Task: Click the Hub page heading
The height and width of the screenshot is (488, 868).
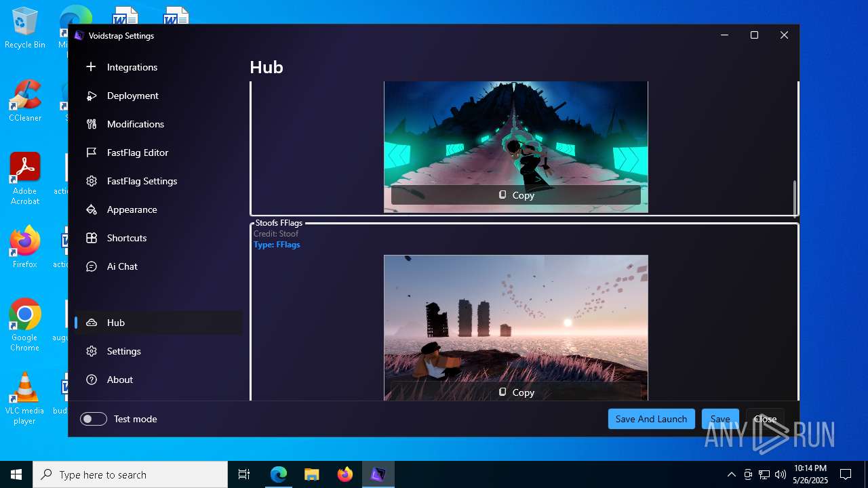Action: (267, 67)
